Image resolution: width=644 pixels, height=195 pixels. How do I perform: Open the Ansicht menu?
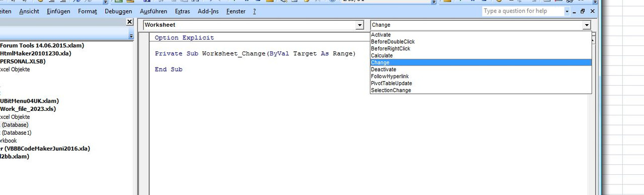(x=29, y=11)
